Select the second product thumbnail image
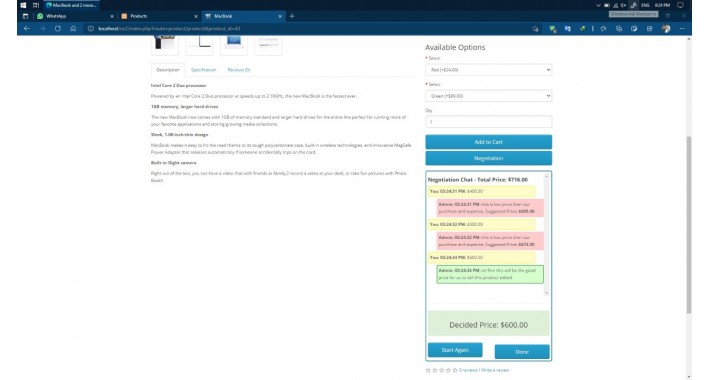The image size is (710, 380). (x=199, y=45)
